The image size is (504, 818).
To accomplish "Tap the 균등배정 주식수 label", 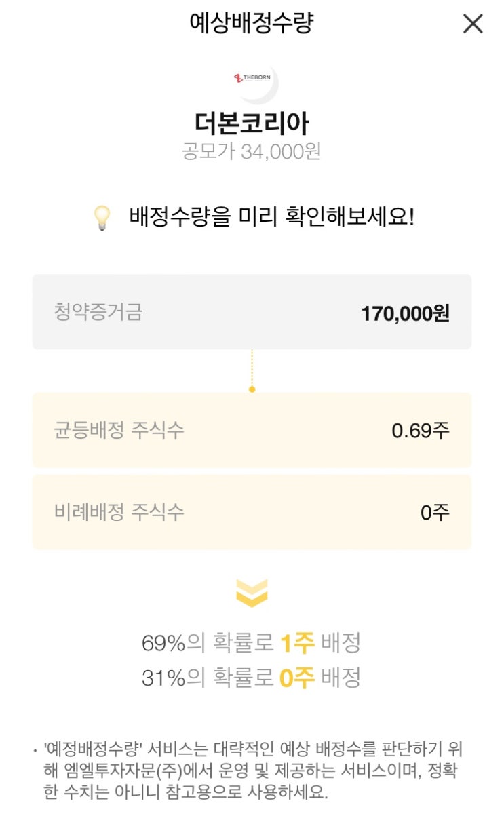I will pyautogui.click(x=119, y=430).
